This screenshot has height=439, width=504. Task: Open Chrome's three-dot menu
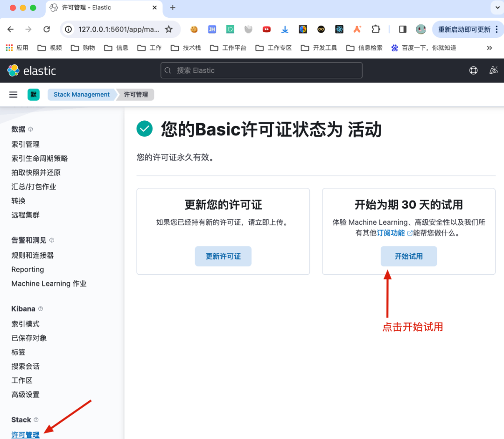point(497,29)
